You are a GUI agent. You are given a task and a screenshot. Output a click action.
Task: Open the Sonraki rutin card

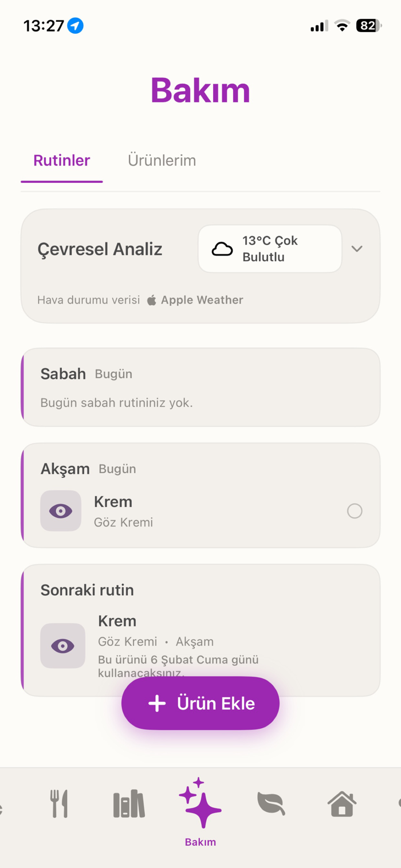click(200, 630)
